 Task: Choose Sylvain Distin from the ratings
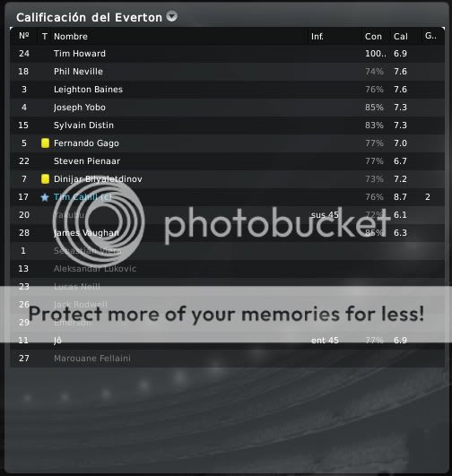pos(83,125)
